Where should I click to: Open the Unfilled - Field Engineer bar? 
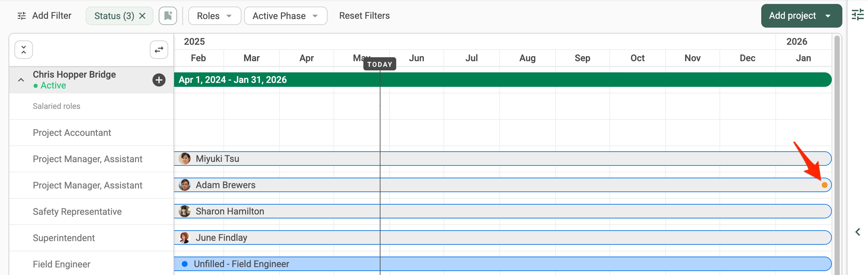pyautogui.click(x=503, y=264)
